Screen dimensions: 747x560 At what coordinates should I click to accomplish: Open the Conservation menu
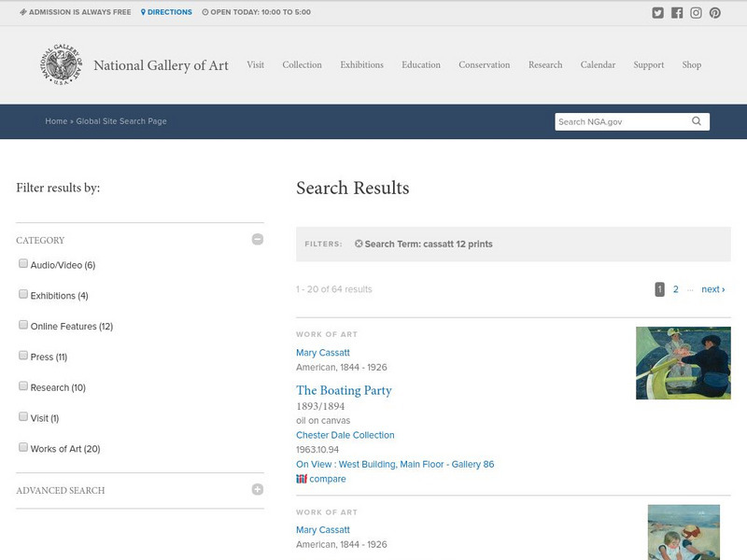(484, 64)
